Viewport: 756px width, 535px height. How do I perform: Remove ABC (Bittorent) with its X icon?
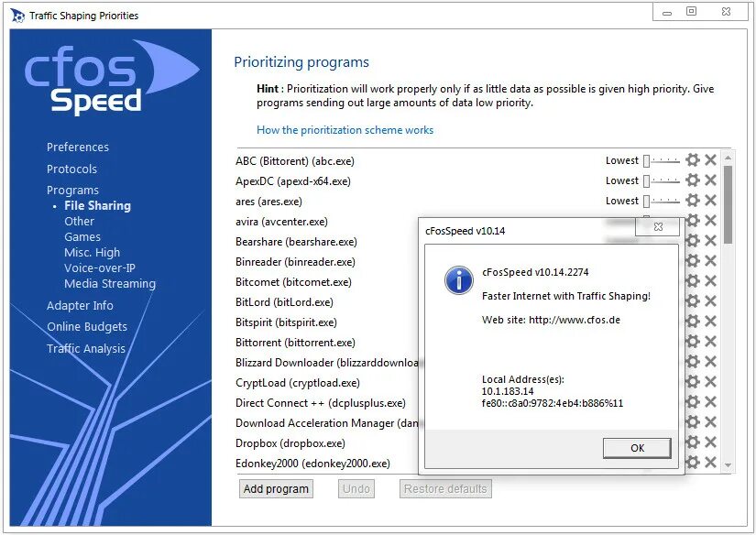pos(710,160)
